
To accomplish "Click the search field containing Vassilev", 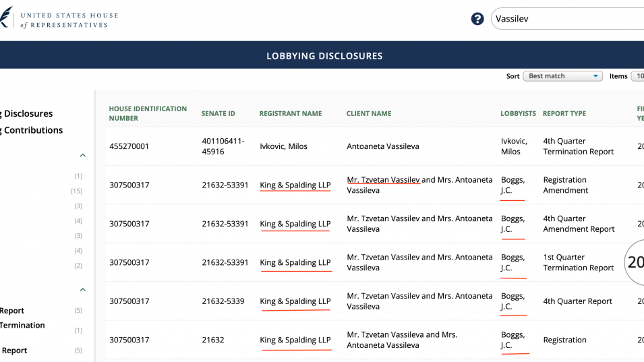I will point(566,19).
